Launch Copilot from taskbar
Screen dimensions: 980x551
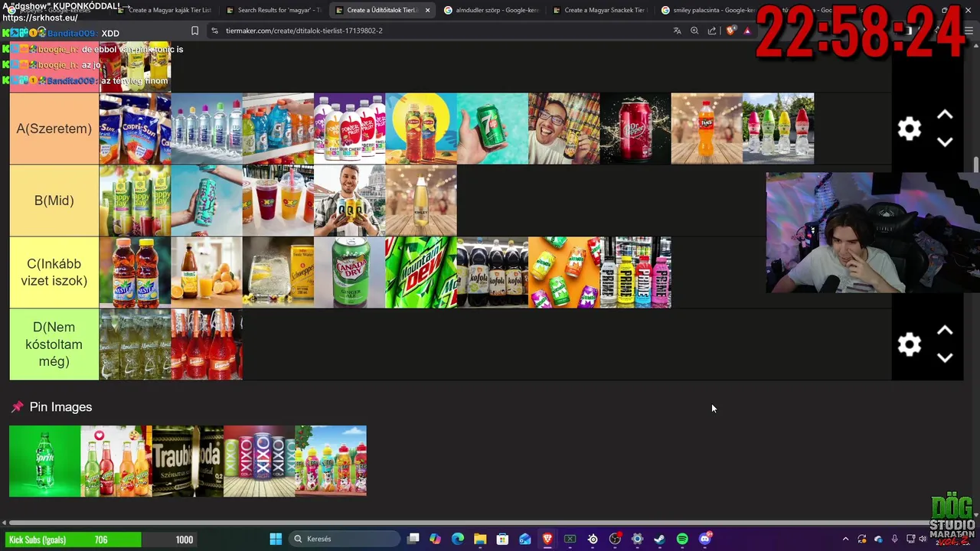point(436,539)
